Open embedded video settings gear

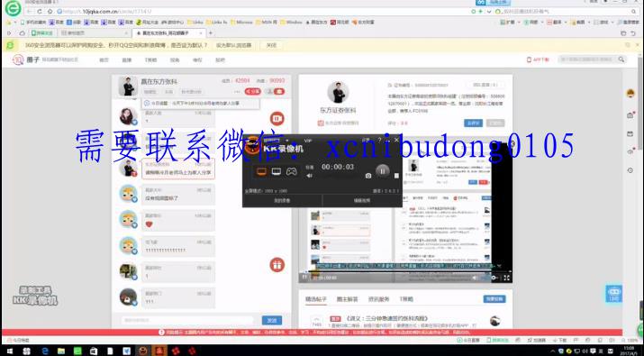[x=494, y=278]
